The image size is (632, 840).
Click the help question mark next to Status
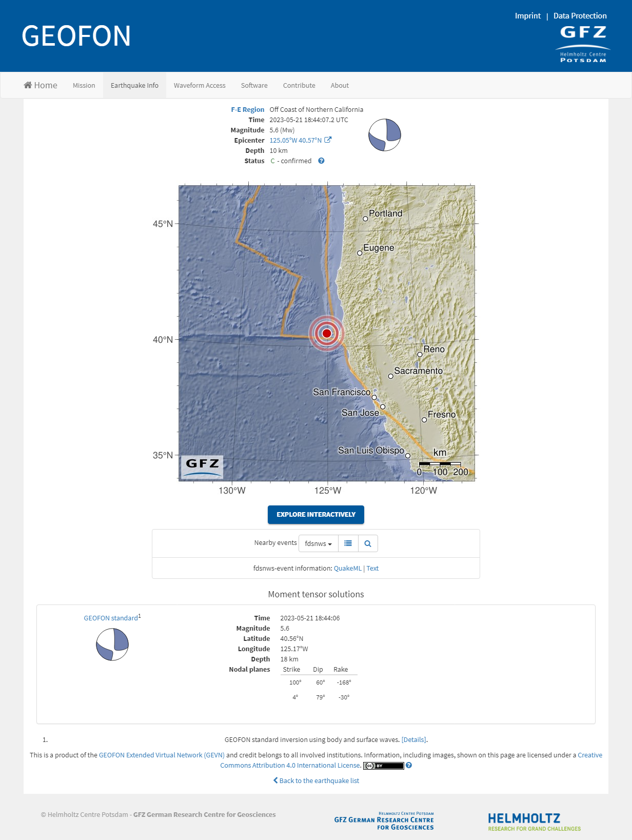[321, 161]
